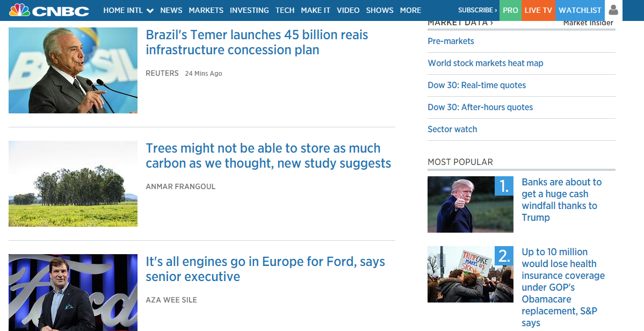Image resolution: width=644 pixels, height=331 pixels.
Task: Open the Pre-markets link
Action: pos(451,41)
